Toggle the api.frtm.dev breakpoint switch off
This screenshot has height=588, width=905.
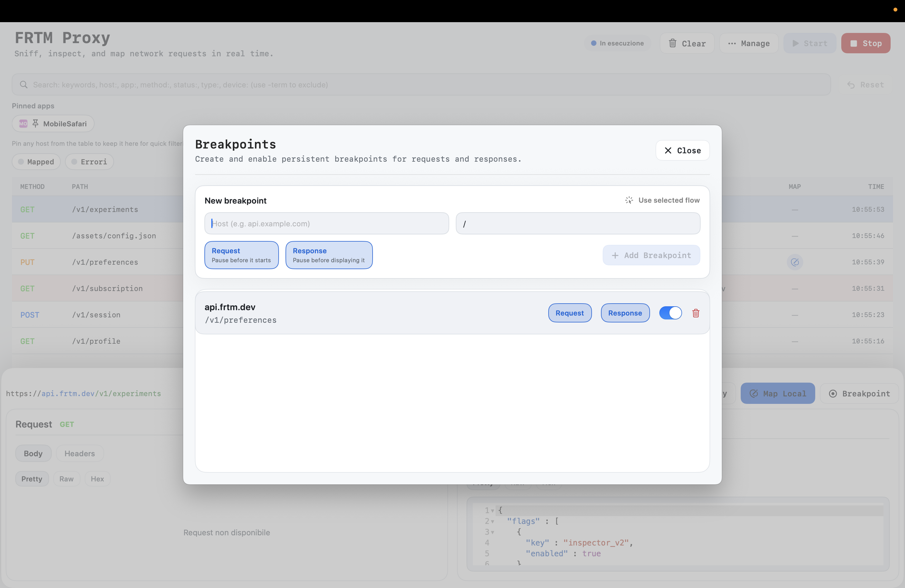tap(670, 313)
